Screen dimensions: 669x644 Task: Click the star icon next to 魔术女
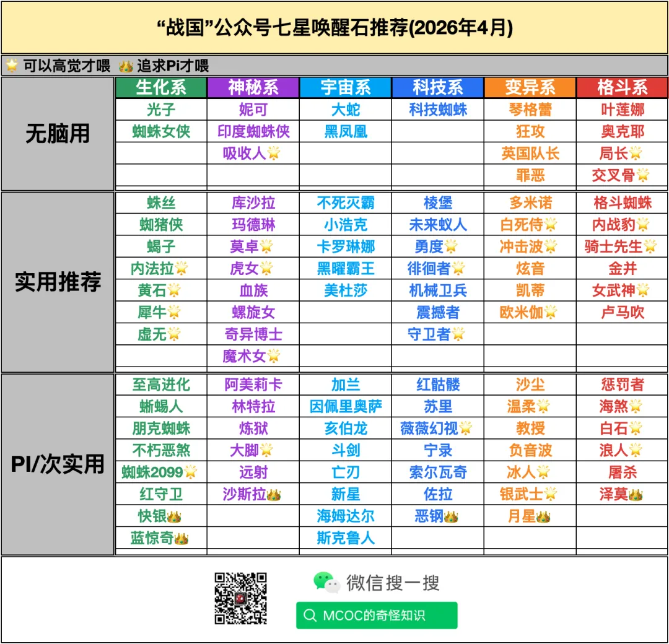[274, 355]
